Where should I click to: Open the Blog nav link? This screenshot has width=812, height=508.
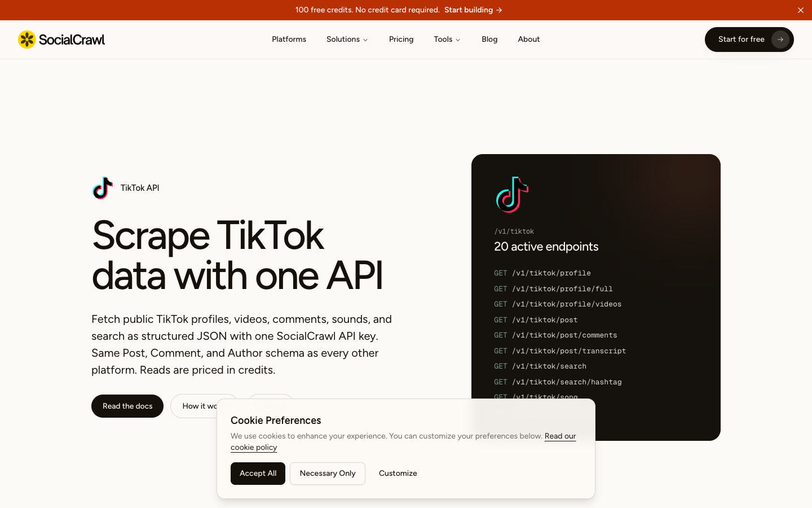(489, 40)
